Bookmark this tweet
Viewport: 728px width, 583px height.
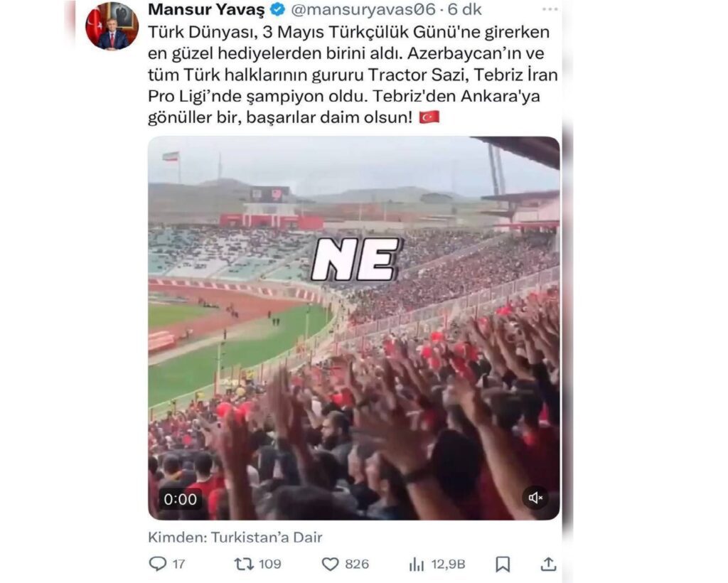(x=503, y=564)
